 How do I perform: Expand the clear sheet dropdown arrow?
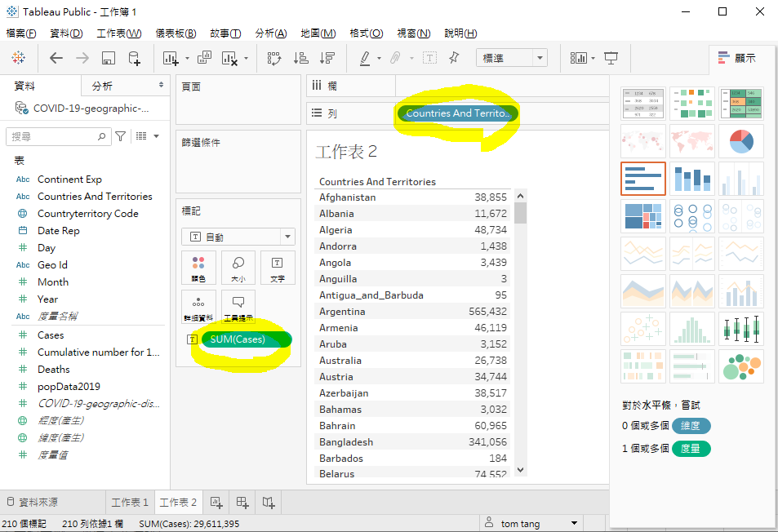[x=246, y=59]
